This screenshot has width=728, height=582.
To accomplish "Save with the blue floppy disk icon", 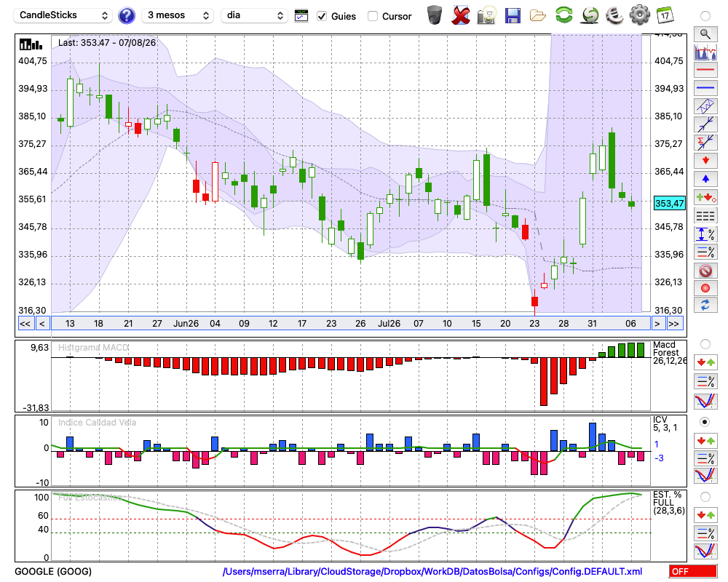I will point(512,16).
